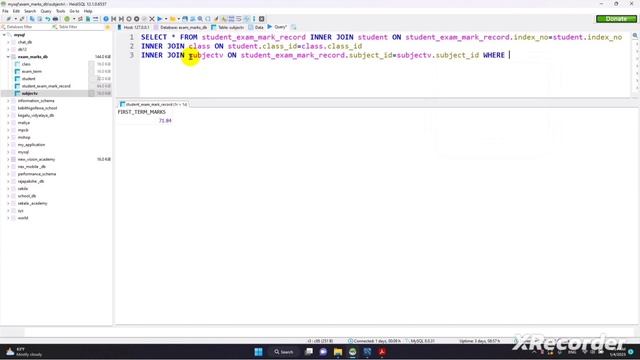
Task: Click the green Refresh toolbar icon
Action: pyautogui.click(x=67, y=19)
